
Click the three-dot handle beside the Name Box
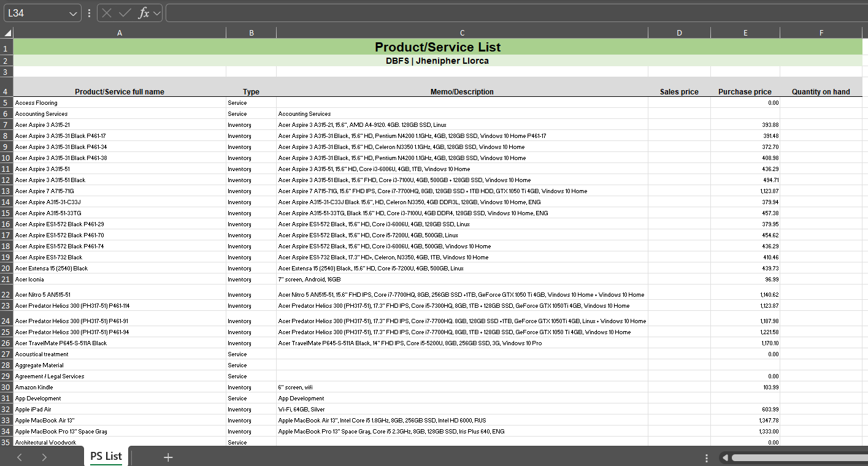click(x=90, y=13)
